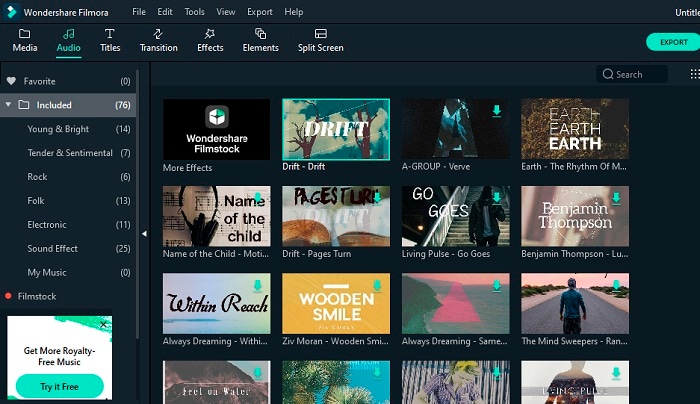The width and height of the screenshot is (700, 404).
Task: Open the Transition tab
Action: (x=158, y=41)
